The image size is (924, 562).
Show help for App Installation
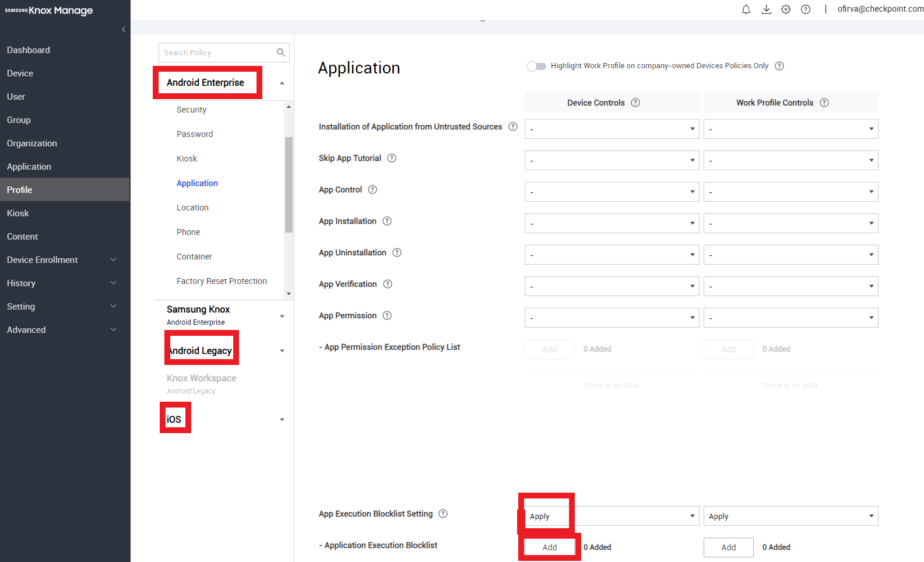(387, 221)
